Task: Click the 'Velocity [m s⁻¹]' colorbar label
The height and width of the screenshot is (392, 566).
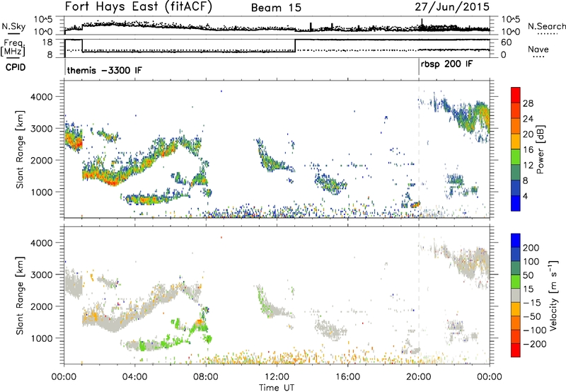Action: coord(553,295)
